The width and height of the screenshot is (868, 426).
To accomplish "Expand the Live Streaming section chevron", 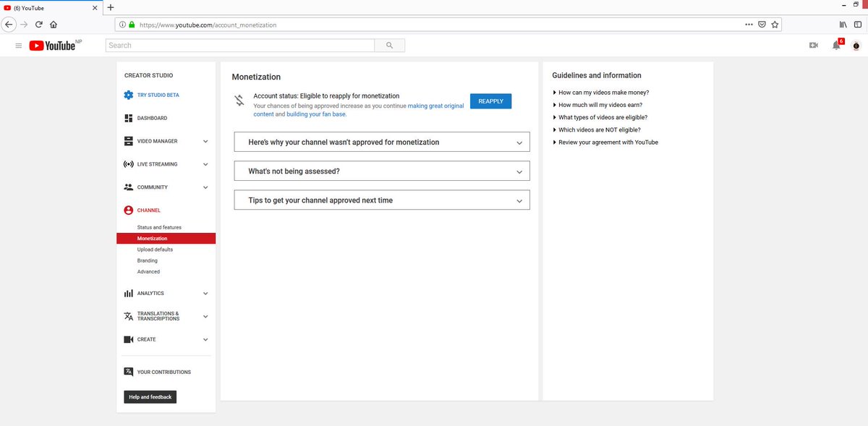I will pos(205,164).
